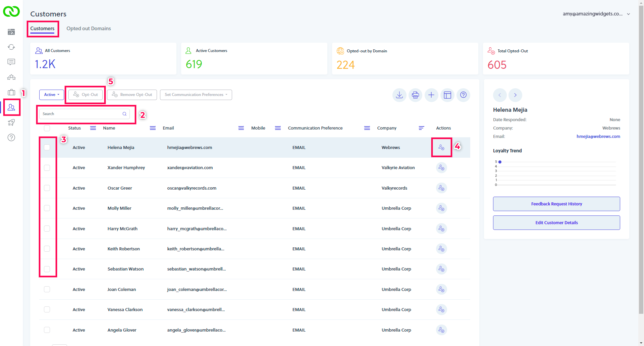The image size is (644, 346).
Task: Click opt-out action icon for Xander Humphrey
Action: pyautogui.click(x=441, y=167)
